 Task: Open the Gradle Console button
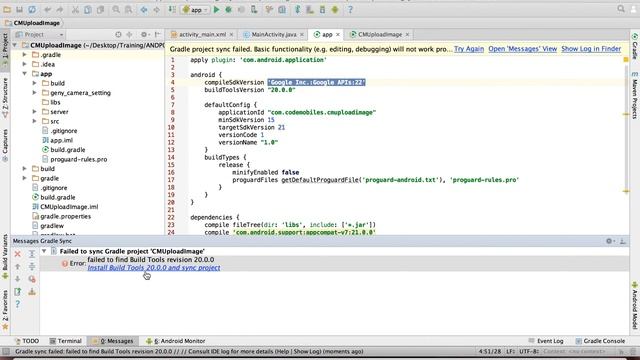pyautogui.click(x=600, y=341)
